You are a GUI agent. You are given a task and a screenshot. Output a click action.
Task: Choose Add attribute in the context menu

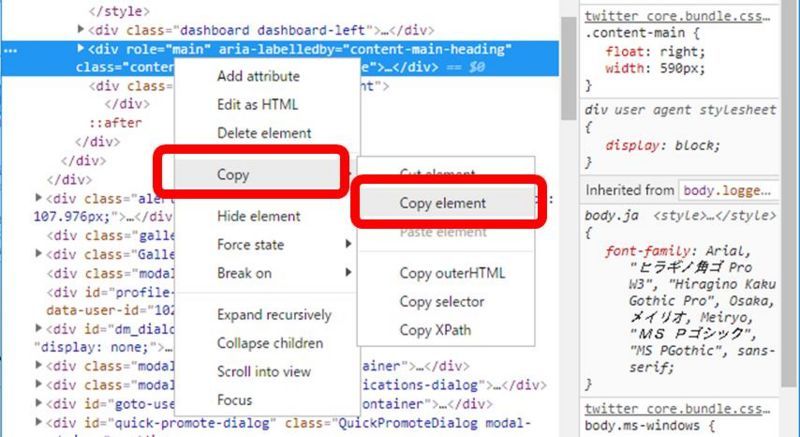(x=258, y=76)
